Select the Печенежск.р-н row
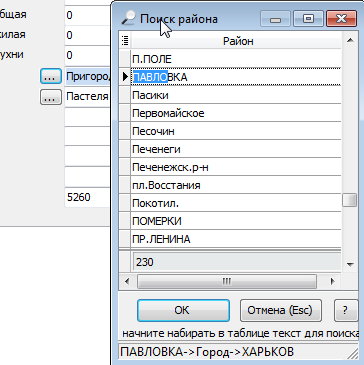The height and width of the screenshot is (365, 364). coord(236,167)
